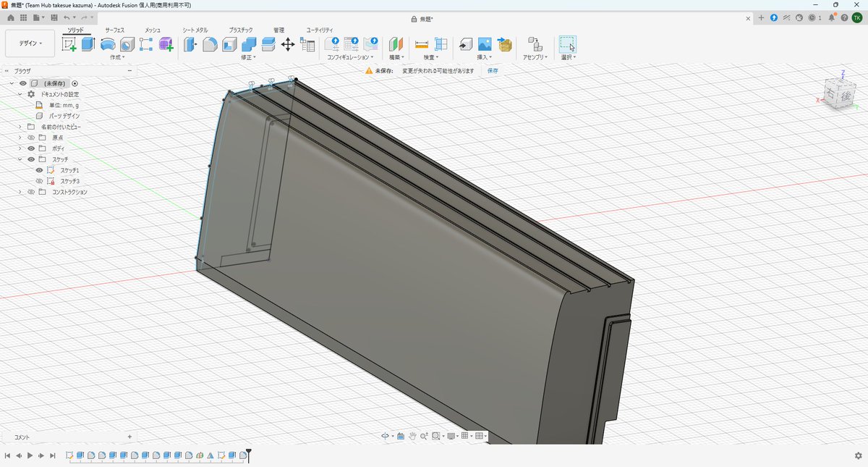Click the Save disk icon
Image resolution: width=868 pixels, height=467 pixels.
click(54, 17)
